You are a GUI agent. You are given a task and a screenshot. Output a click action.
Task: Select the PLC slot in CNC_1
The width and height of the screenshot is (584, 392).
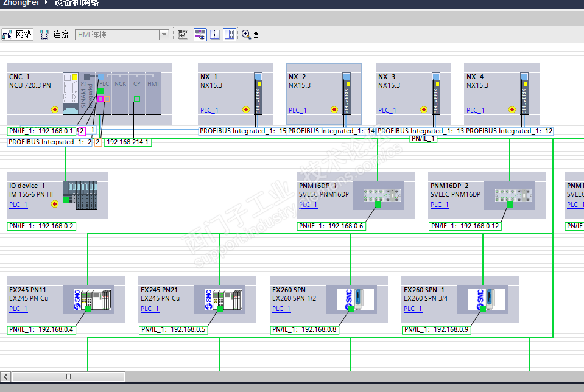point(104,94)
